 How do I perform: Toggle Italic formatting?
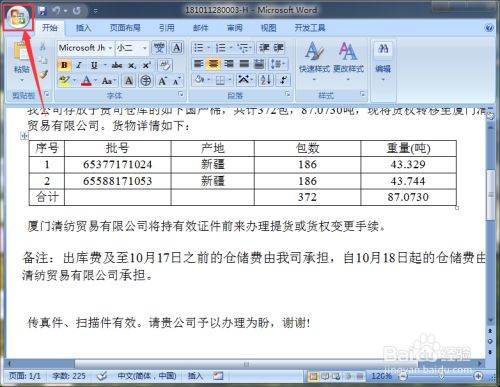point(79,65)
